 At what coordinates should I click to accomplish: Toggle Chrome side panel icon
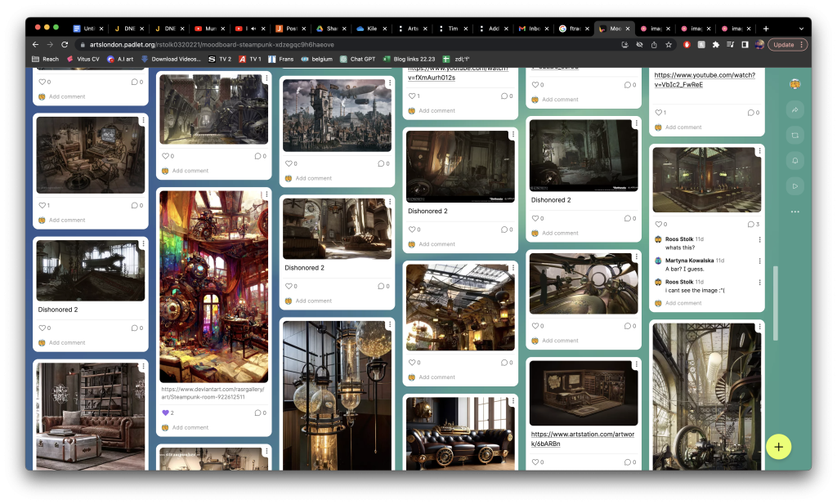[745, 45]
